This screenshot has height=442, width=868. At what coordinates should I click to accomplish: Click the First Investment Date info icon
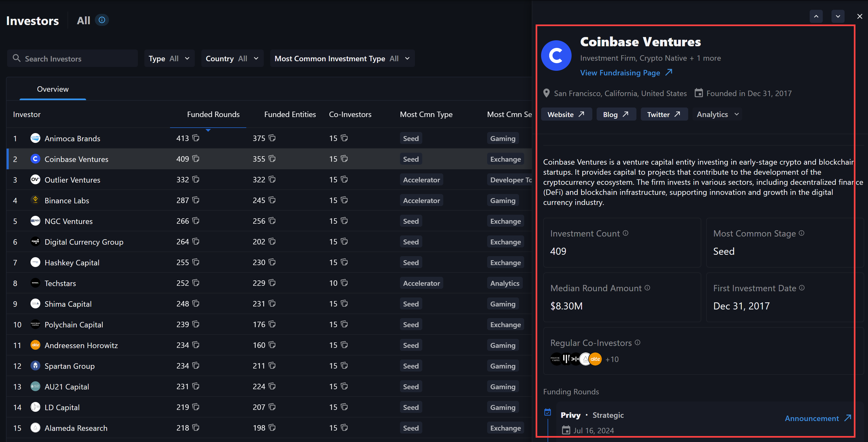[802, 287]
